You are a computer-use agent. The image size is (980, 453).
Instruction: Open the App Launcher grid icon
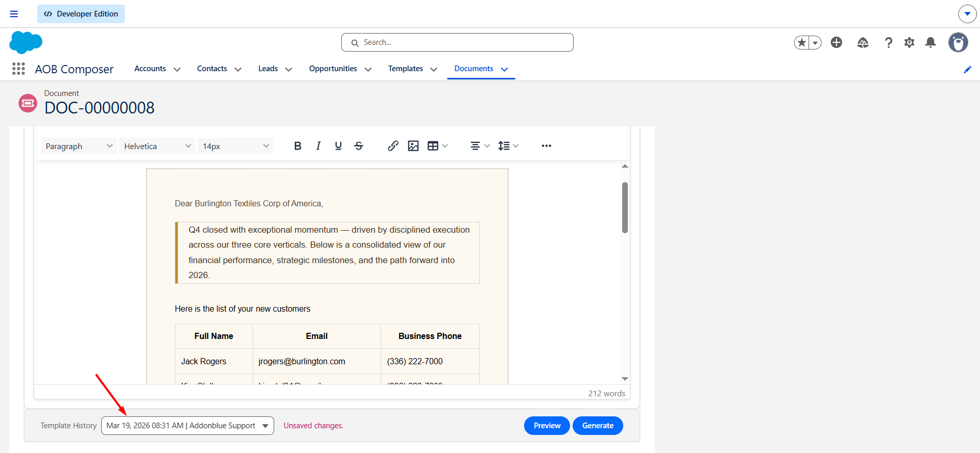(19, 69)
